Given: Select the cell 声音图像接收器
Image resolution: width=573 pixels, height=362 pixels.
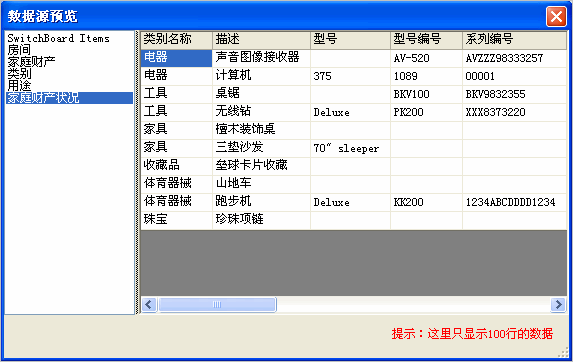Looking at the screenshot, I should 261,58.
